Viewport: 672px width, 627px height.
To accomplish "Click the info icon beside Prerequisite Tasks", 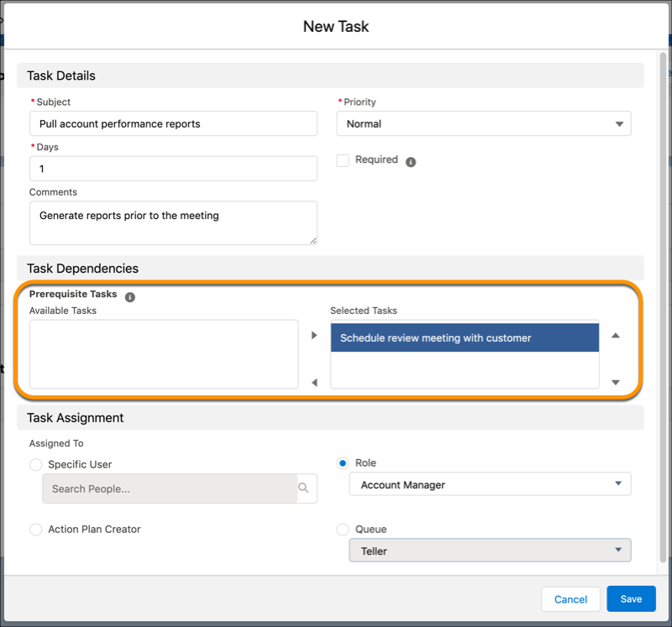I will click(130, 295).
